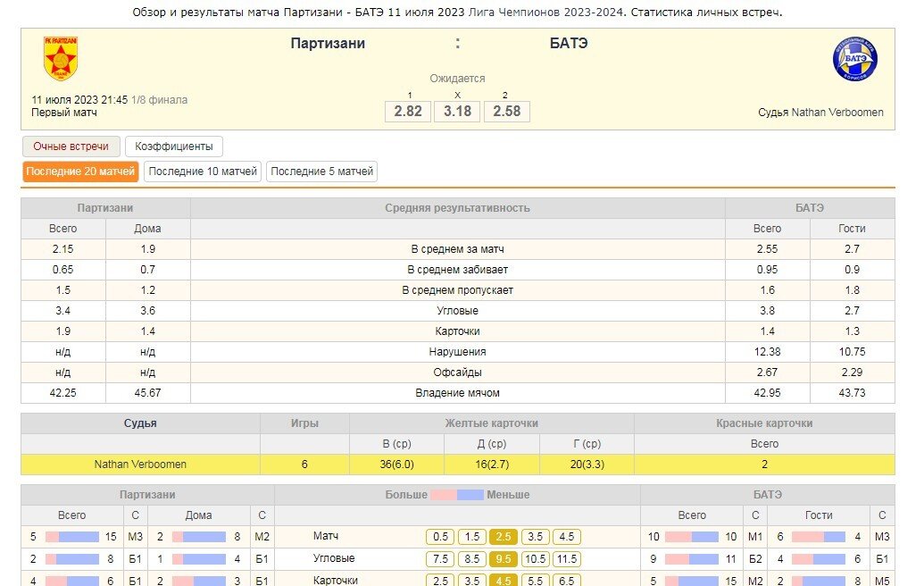The height and width of the screenshot is (586, 924).
Task: Pick 11.5 total in the Угловые row
Action: [x=566, y=559]
